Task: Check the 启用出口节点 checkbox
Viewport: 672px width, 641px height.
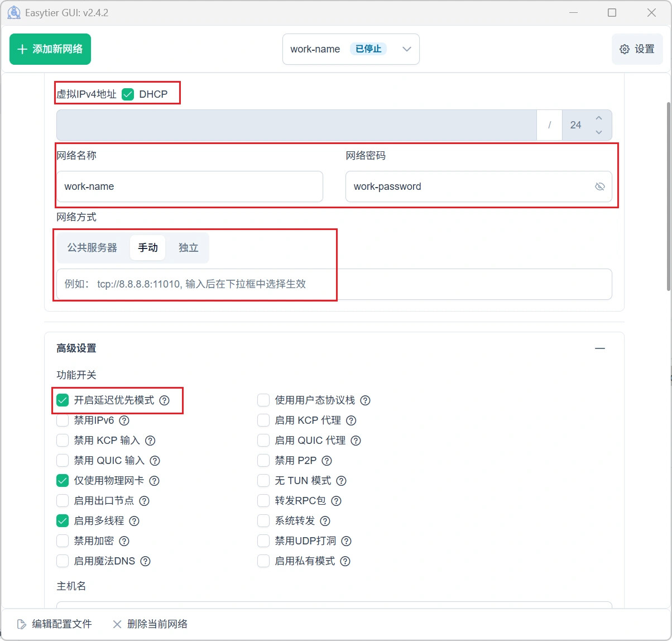Action: (63, 501)
